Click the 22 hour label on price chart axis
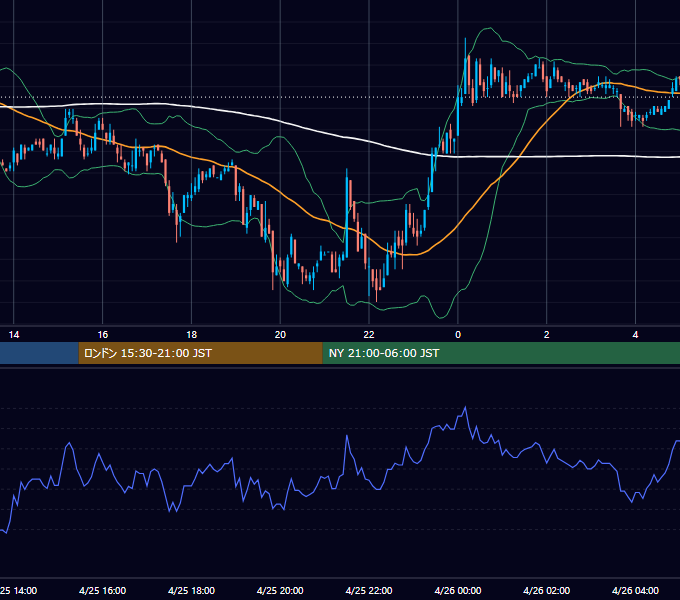Image resolution: width=680 pixels, height=600 pixels. click(369, 335)
